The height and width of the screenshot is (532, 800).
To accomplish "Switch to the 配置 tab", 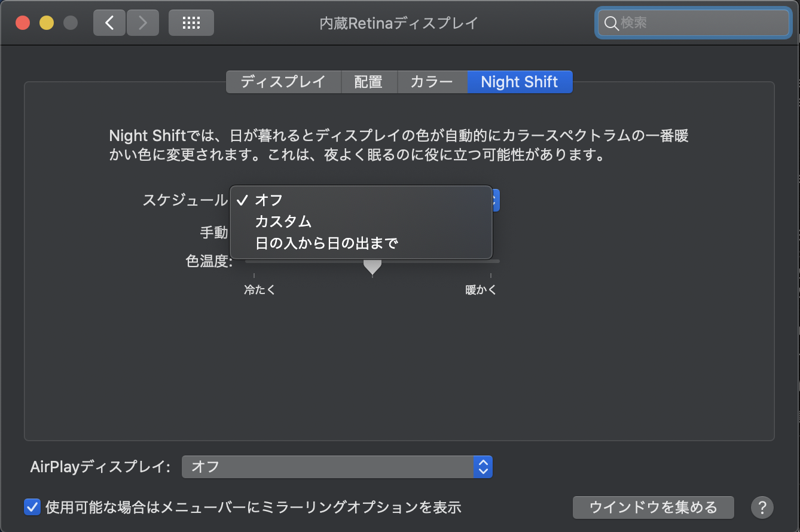I will point(368,82).
